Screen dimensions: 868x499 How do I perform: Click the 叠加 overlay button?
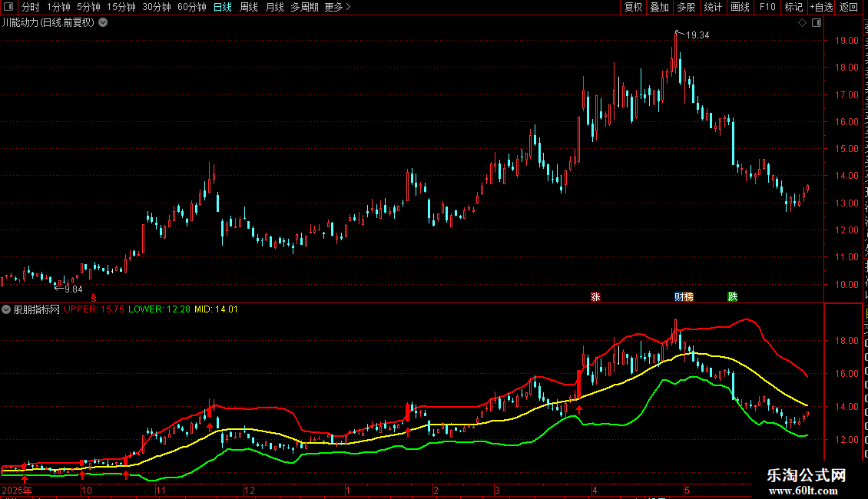click(x=659, y=7)
